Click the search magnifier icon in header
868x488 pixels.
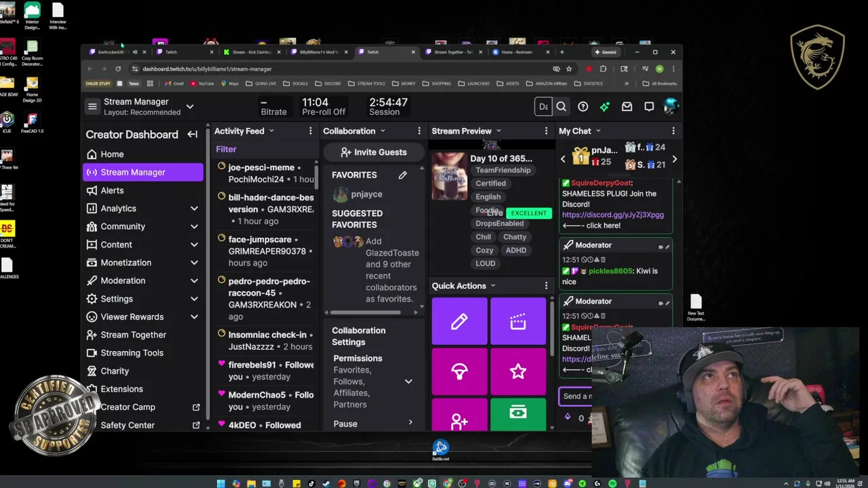pyautogui.click(x=561, y=106)
